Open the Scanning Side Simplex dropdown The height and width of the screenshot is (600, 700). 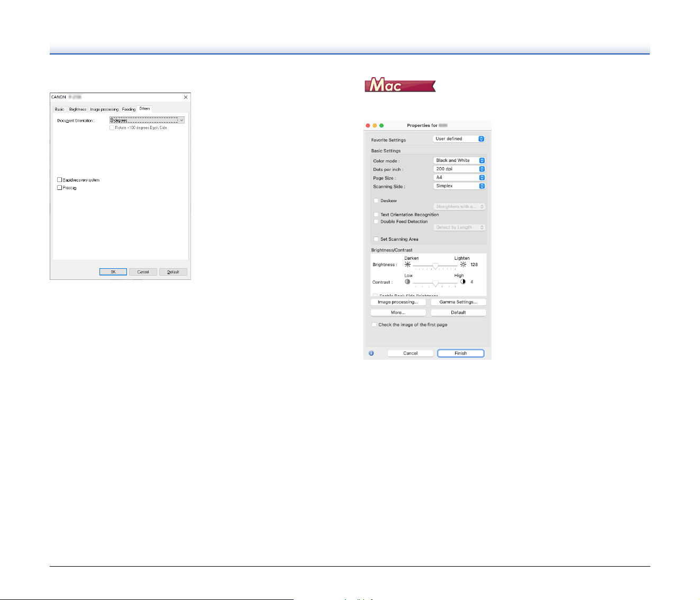coord(460,186)
